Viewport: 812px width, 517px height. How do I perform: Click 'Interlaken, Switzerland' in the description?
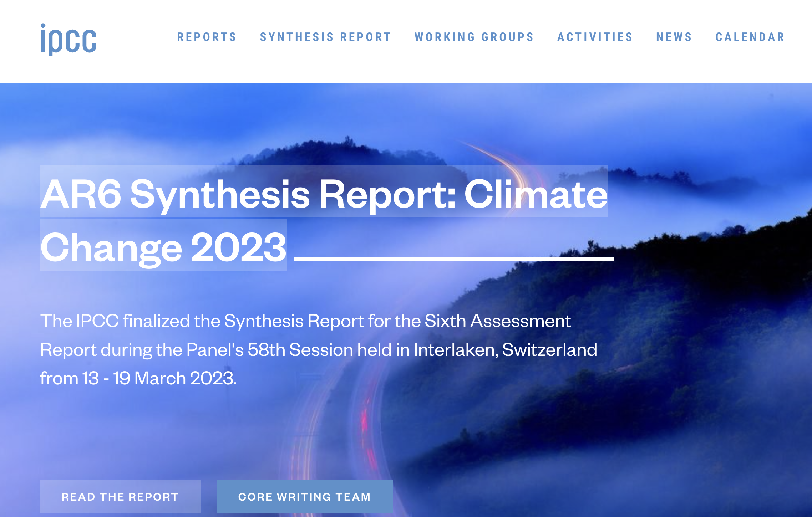(505, 350)
